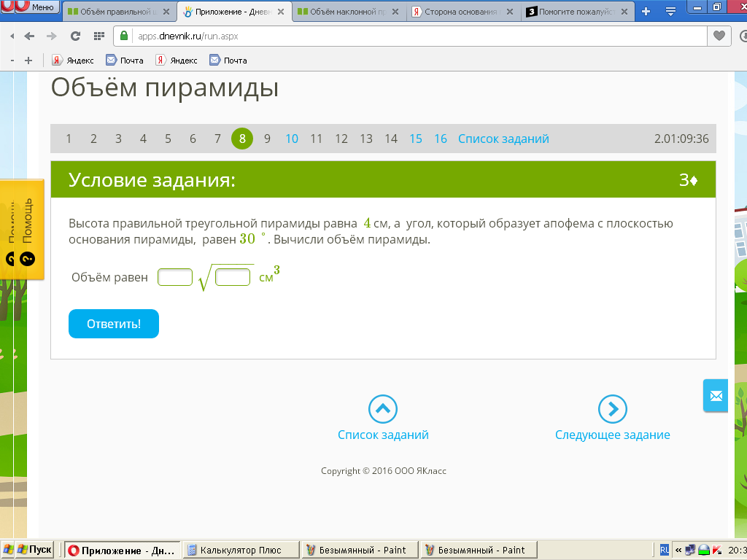Go to task number 2

tap(93, 139)
